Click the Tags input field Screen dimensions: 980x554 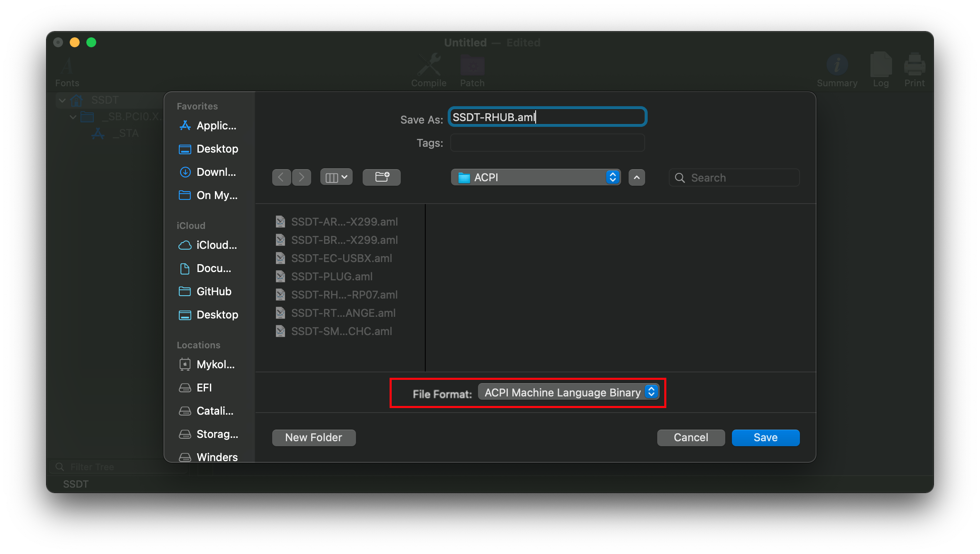tap(547, 143)
